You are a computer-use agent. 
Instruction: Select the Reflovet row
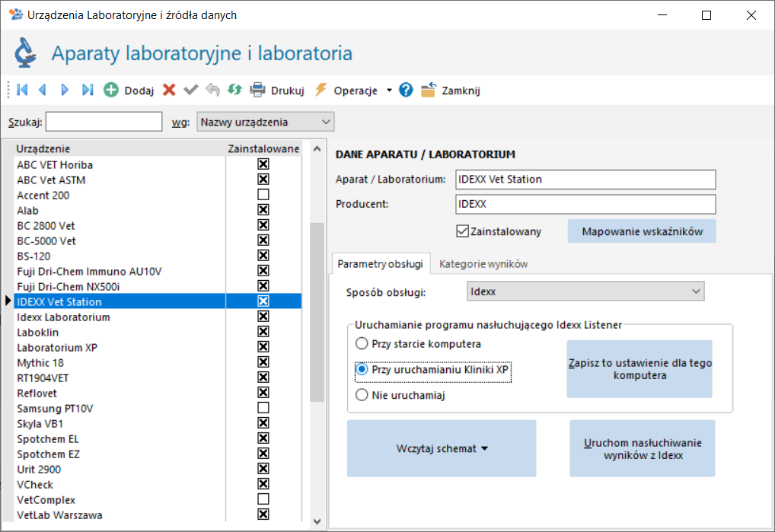[x=158, y=393]
